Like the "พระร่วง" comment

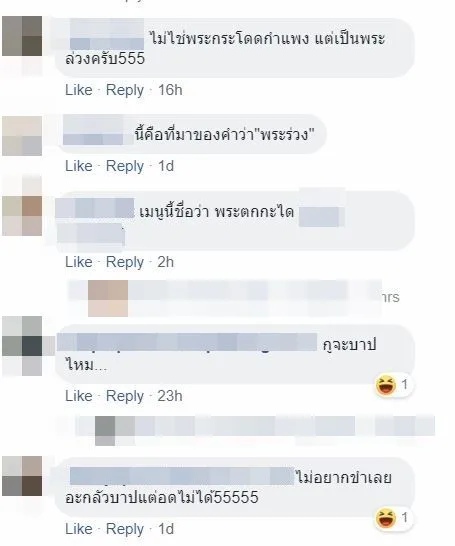[x=79, y=166]
